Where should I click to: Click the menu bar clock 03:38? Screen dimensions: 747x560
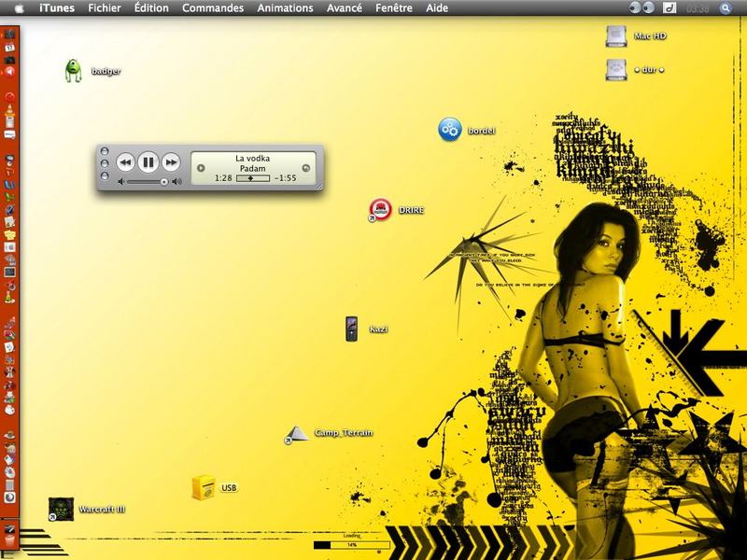coord(698,8)
